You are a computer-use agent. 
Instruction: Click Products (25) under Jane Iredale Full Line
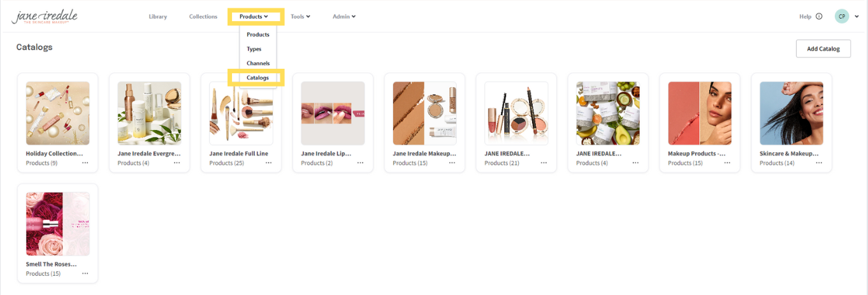coord(226,163)
